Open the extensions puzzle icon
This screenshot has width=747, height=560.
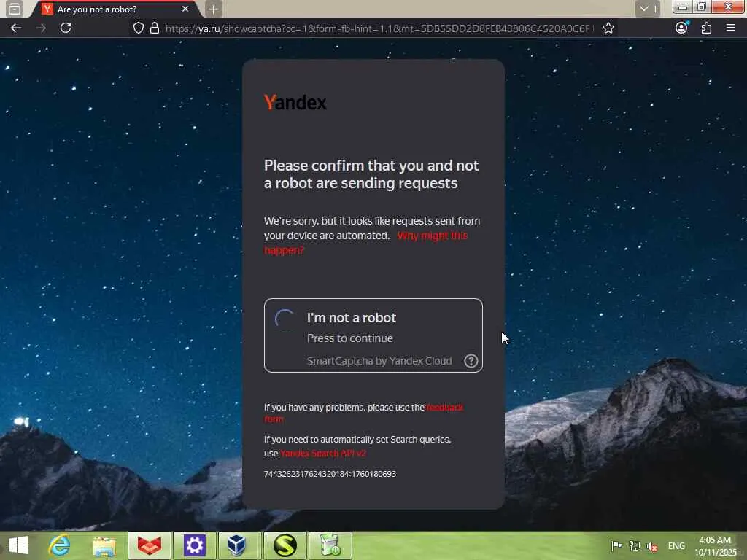(706, 28)
